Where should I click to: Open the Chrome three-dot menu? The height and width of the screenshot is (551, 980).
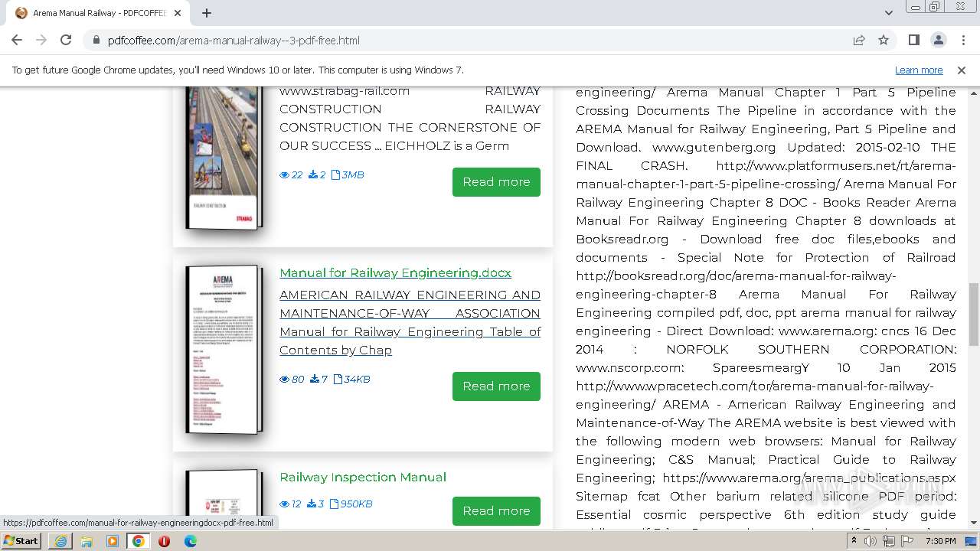tap(963, 40)
